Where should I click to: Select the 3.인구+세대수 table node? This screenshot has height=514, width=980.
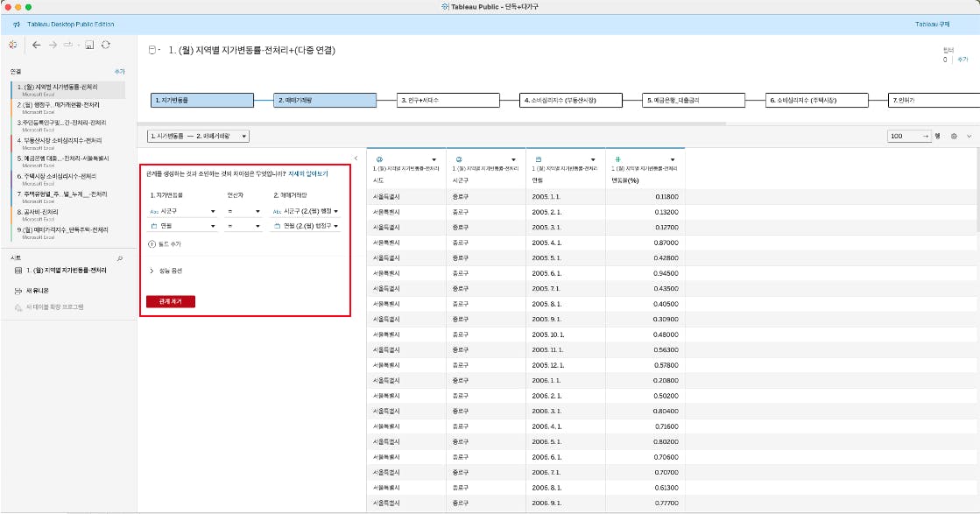pyautogui.click(x=448, y=100)
